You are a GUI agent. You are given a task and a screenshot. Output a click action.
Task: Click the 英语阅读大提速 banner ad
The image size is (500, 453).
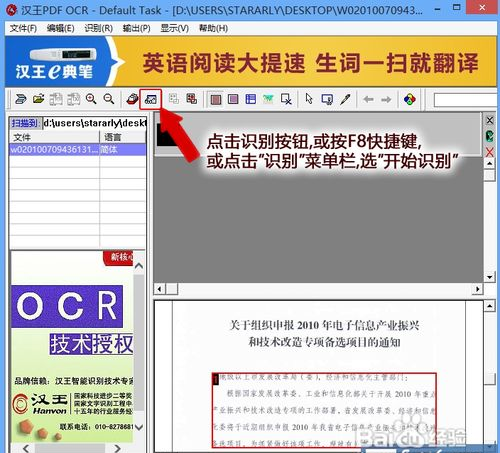pyautogui.click(x=310, y=63)
